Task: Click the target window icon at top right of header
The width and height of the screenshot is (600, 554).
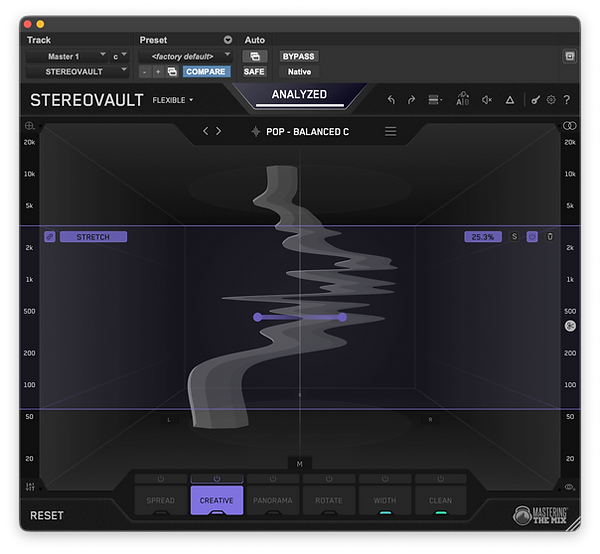Action: (x=570, y=56)
